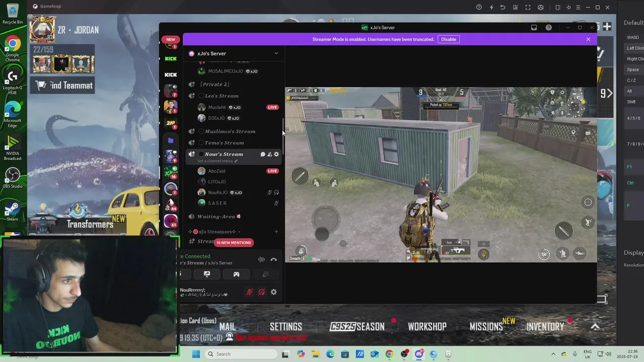Collapse the xJo Streamers category
The width and height of the screenshot is (644, 362).
click(x=214, y=232)
